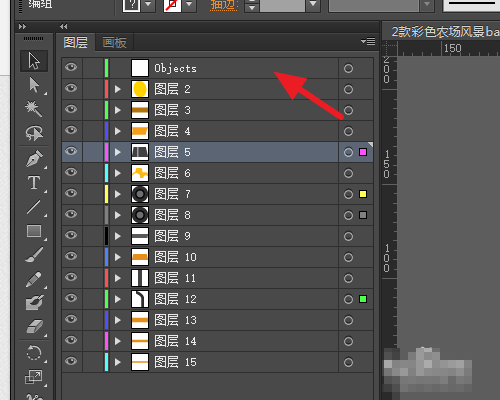
Task: Click the 图层 7 tire thumbnail
Action: [x=140, y=194]
